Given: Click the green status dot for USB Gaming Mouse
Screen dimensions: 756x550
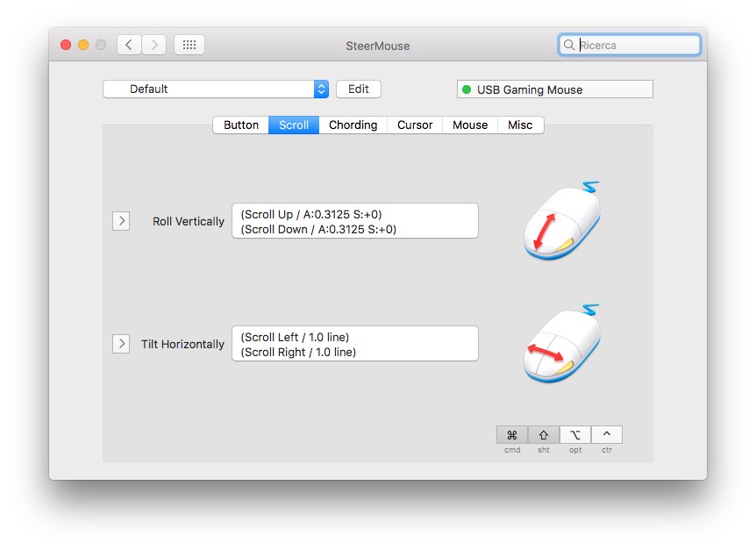Looking at the screenshot, I should coord(467,89).
